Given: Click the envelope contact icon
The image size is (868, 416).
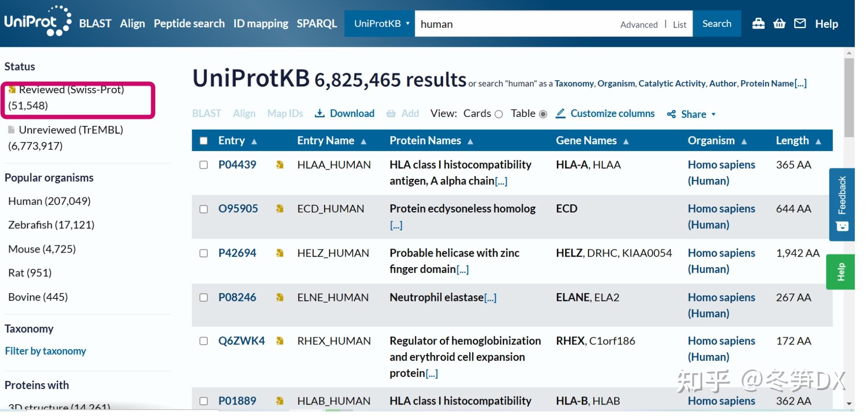Looking at the screenshot, I should tap(800, 24).
